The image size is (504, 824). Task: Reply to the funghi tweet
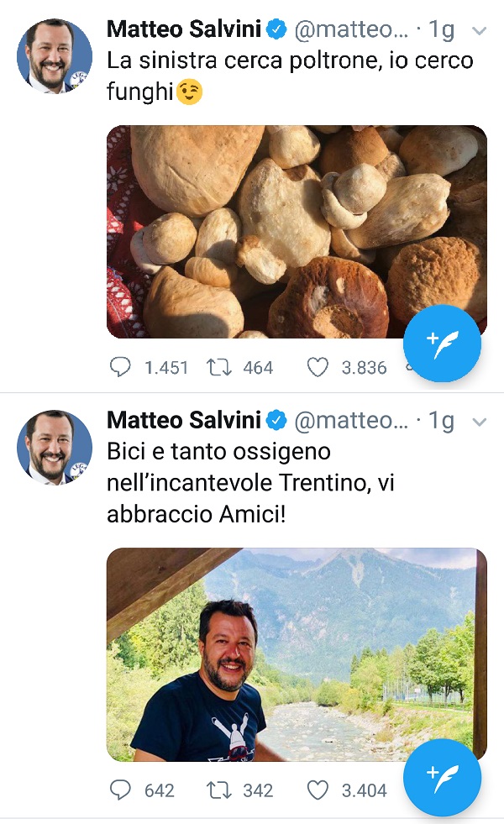coord(122,367)
